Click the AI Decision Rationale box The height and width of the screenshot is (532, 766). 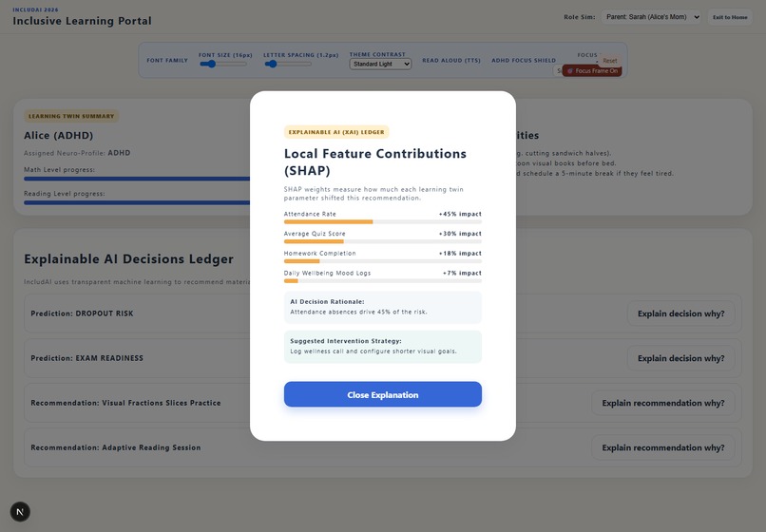[382, 307]
